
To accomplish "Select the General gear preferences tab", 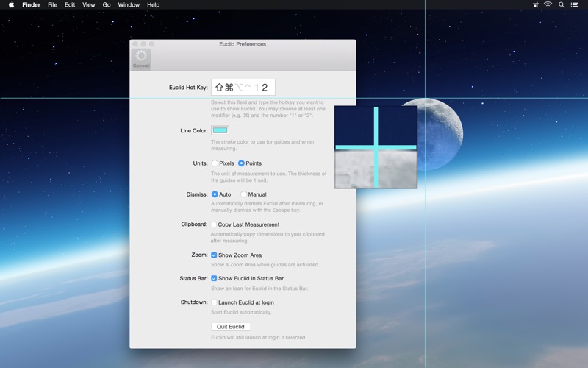I will (141, 60).
